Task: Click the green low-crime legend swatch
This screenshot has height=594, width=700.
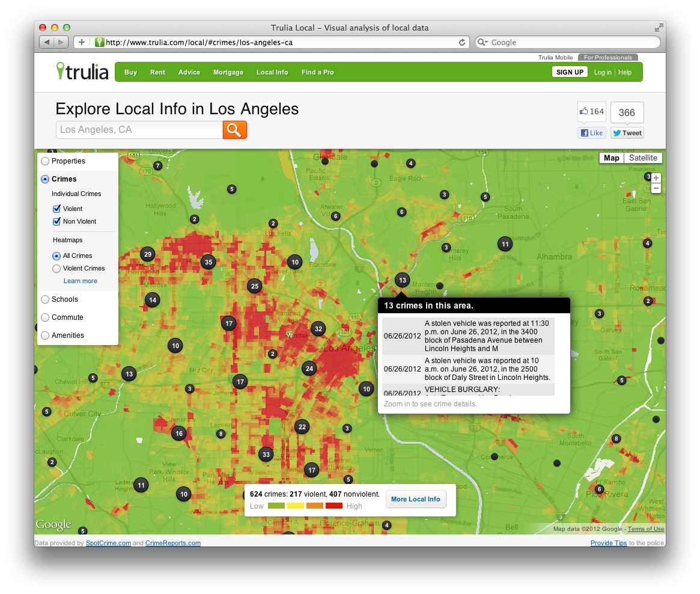Action: (276, 506)
